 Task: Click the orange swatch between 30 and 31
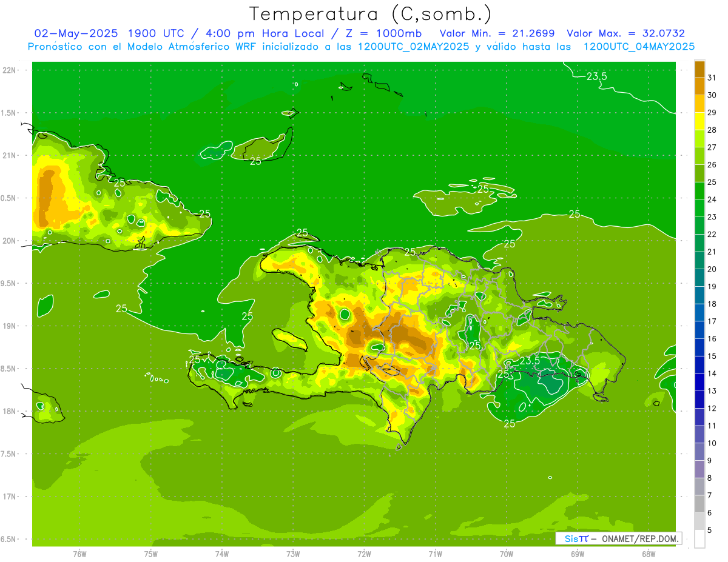(699, 86)
